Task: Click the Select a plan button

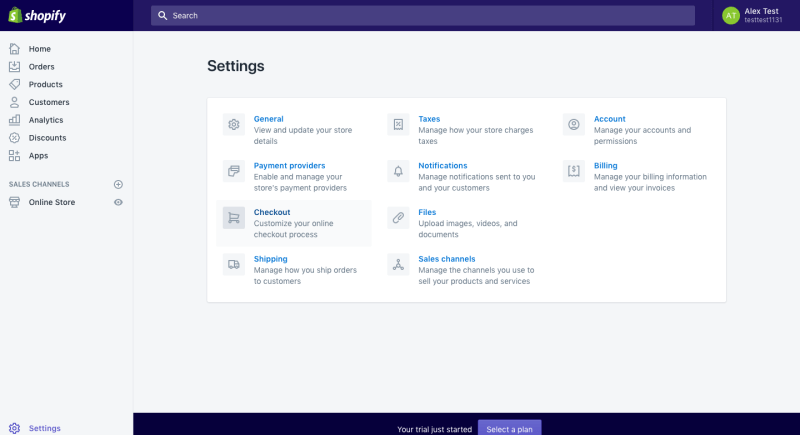Action: coord(509,428)
